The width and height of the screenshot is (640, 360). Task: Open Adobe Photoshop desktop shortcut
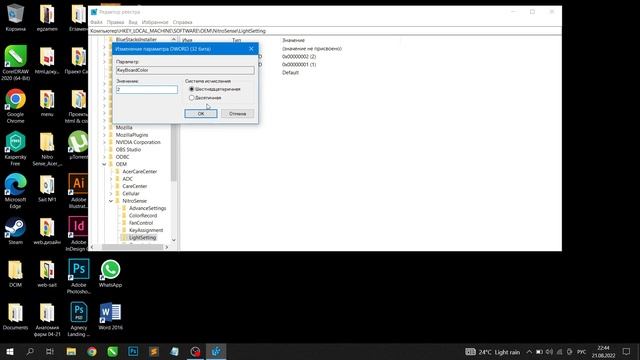79,276
